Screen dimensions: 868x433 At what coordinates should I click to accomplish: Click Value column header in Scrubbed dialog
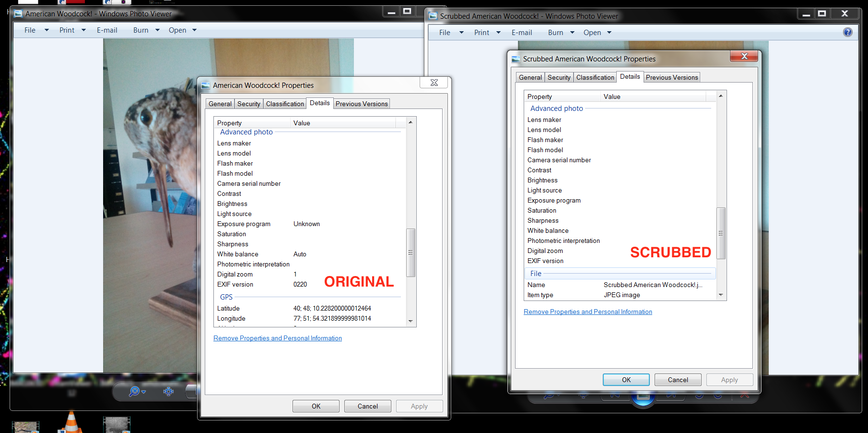(x=653, y=96)
